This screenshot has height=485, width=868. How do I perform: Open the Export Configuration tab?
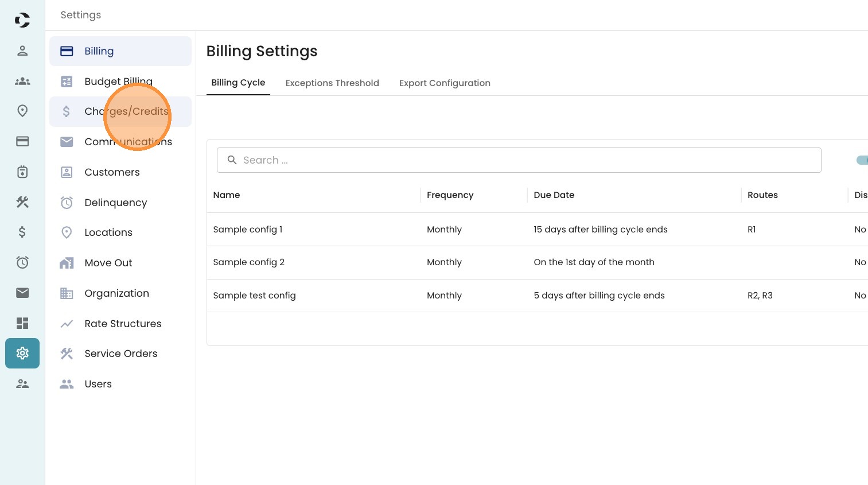(x=445, y=83)
